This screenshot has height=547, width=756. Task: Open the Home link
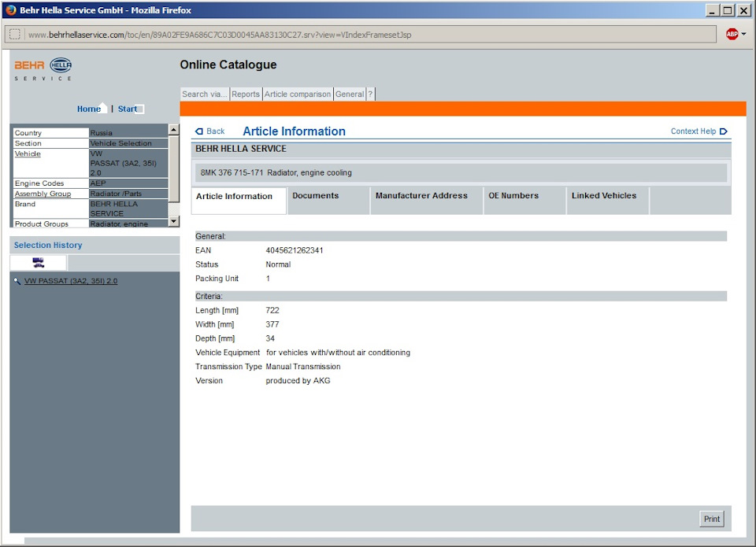pos(89,109)
